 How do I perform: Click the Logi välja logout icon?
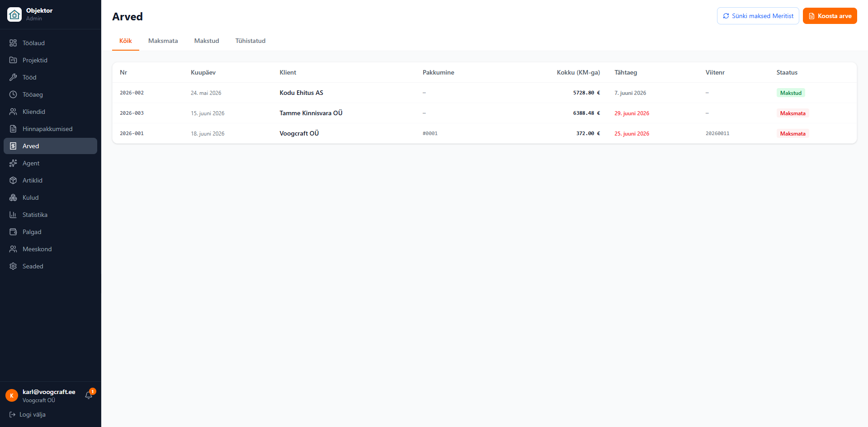(x=13, y=414)
